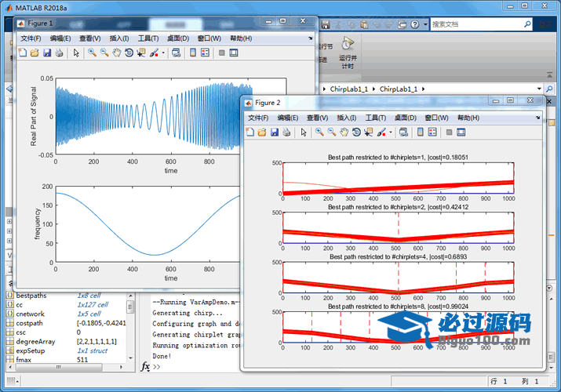Click Figure 2 menu bar dock arrow
561x392 pixels.
coord(537,117)
